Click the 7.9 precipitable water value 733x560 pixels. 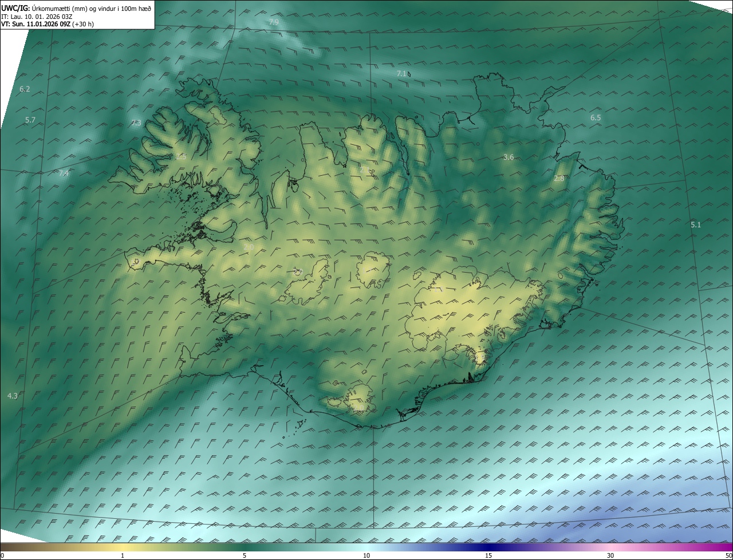point(274,22)
